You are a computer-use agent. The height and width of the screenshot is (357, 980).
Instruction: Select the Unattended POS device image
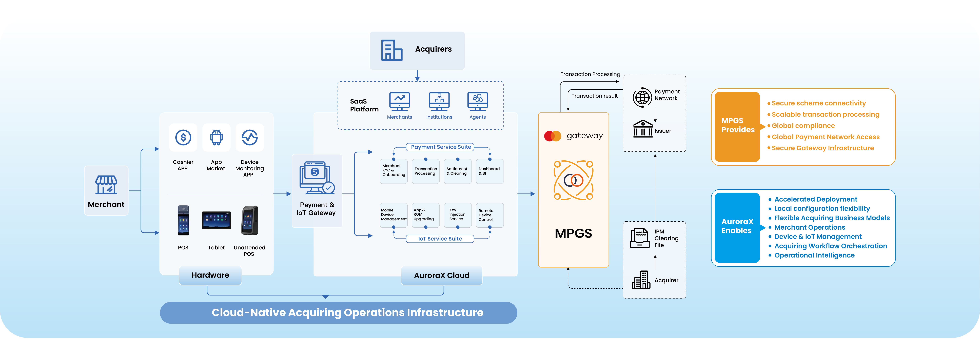click(x=250, y=220)
